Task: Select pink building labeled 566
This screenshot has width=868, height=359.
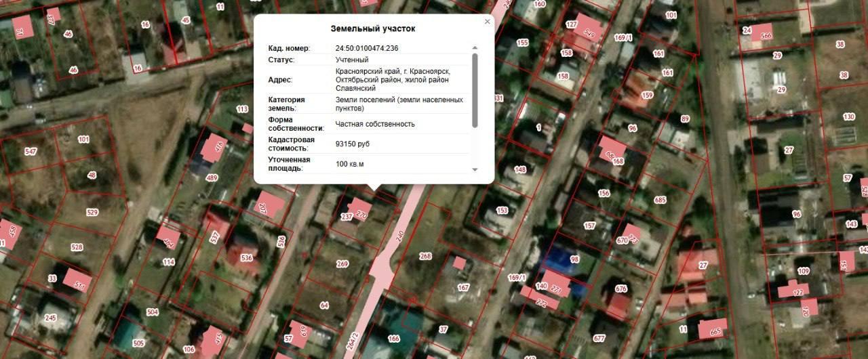Action: 760,34
